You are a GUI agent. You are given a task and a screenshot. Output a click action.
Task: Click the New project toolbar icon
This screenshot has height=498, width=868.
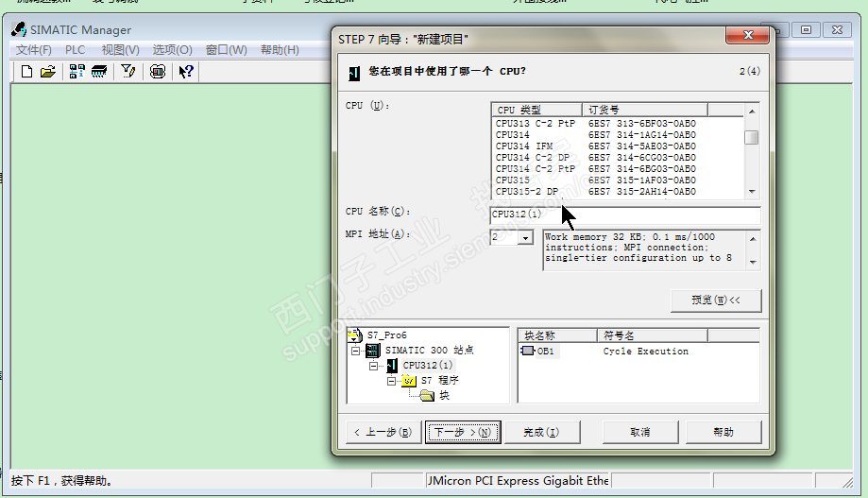pyautogui.click(x=26, y=72)
